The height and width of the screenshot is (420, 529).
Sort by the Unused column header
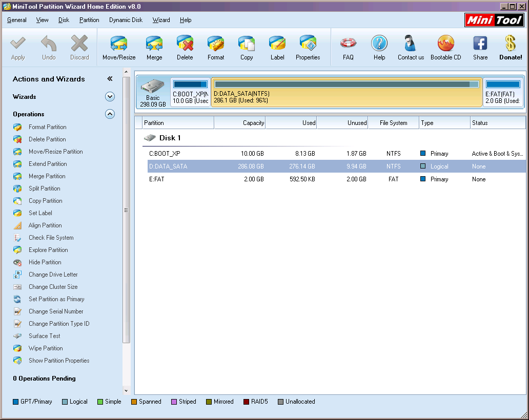(x=342, y=123)
